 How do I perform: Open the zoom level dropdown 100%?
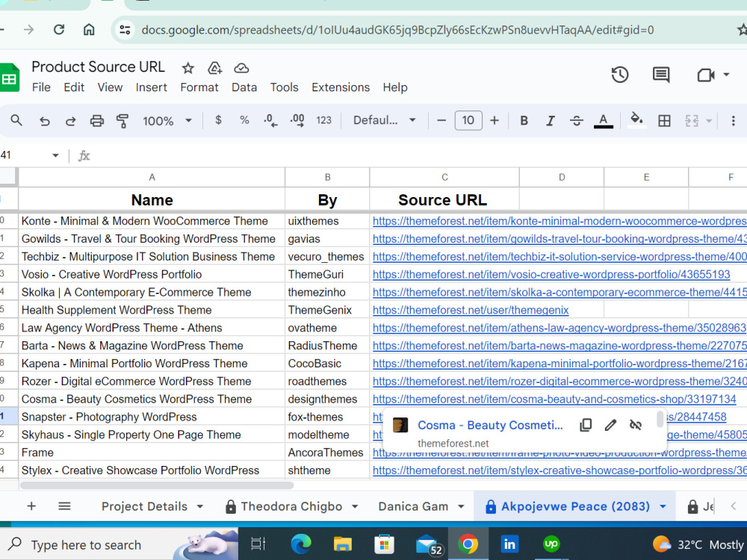coord(167,120)
